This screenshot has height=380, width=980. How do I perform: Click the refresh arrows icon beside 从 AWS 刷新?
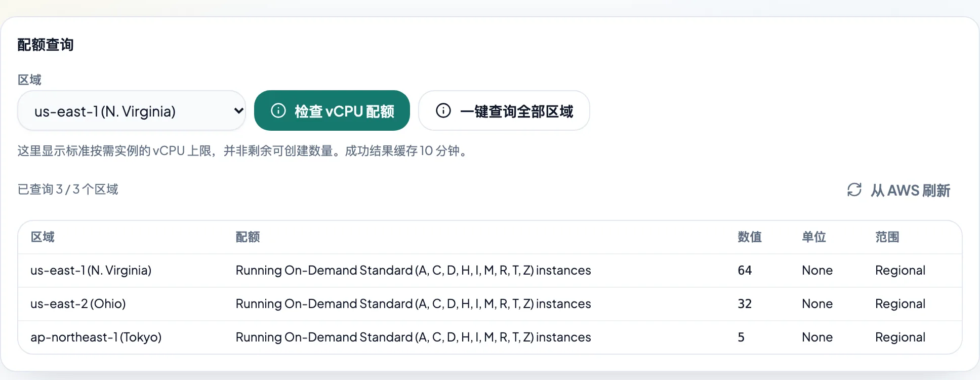tap(854, 189)
